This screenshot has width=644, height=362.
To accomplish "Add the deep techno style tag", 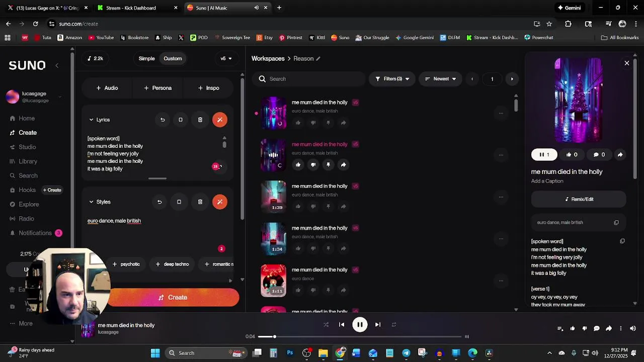I will click(x=172, y=264).
